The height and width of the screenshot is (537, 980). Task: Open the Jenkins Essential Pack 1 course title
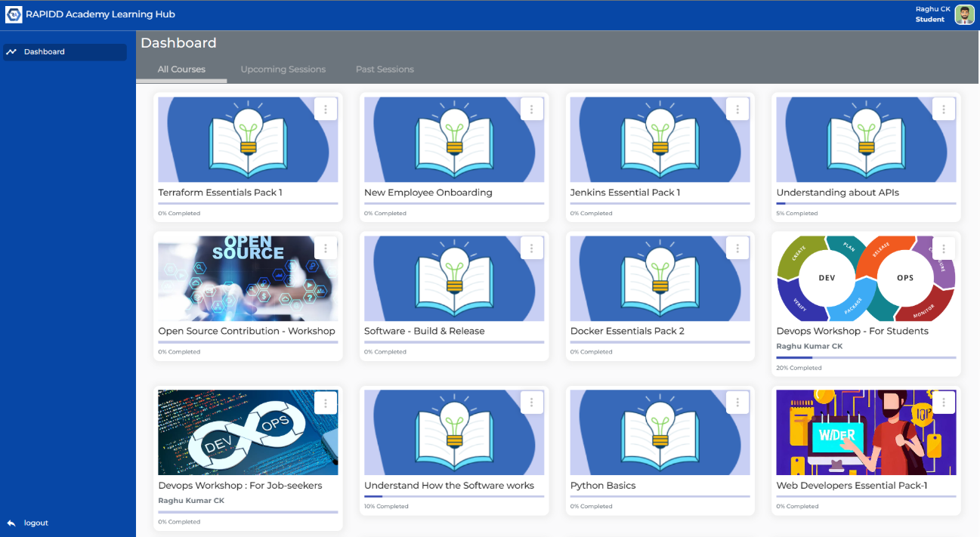pyautogui.click(x=625, y=193)
